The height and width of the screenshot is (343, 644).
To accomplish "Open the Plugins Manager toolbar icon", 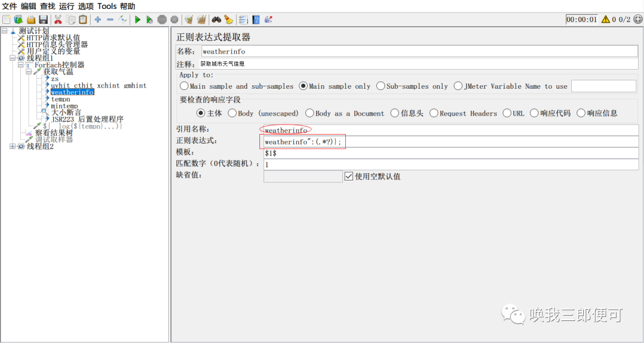I will (x=268, y=19).
